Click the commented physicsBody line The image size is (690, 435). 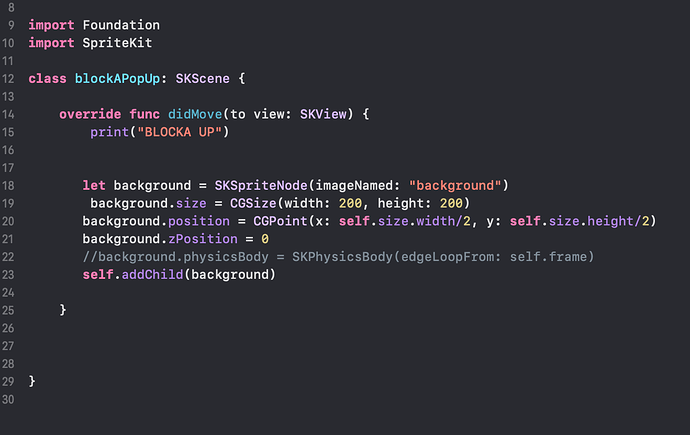coord(338,257)
